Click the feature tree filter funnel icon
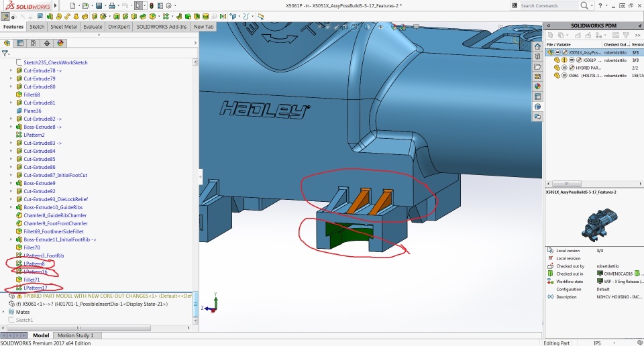The width and height of the screenshot is (644, 346). 5,54
